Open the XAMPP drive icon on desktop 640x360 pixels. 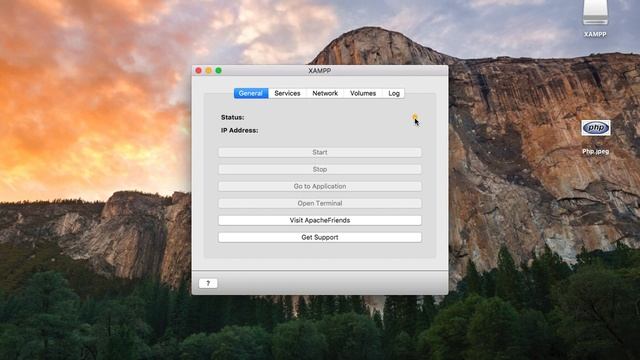595,13
